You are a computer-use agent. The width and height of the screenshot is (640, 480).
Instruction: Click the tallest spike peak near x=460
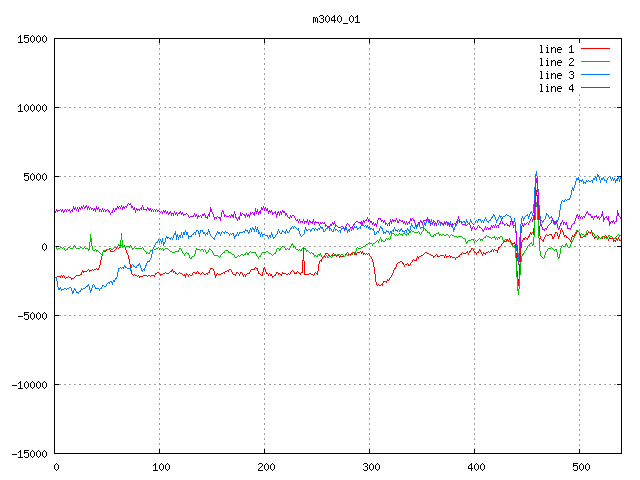click(x=536, y=172)
